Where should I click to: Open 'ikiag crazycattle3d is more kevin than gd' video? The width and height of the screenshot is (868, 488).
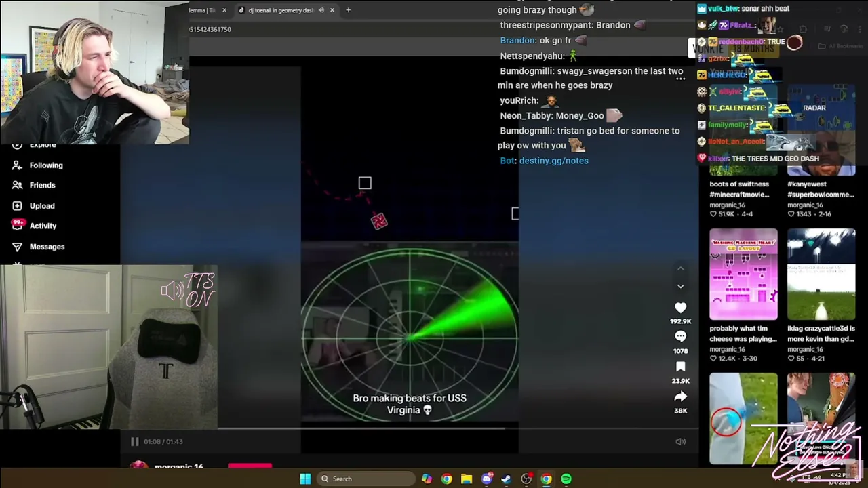(821, 333)
